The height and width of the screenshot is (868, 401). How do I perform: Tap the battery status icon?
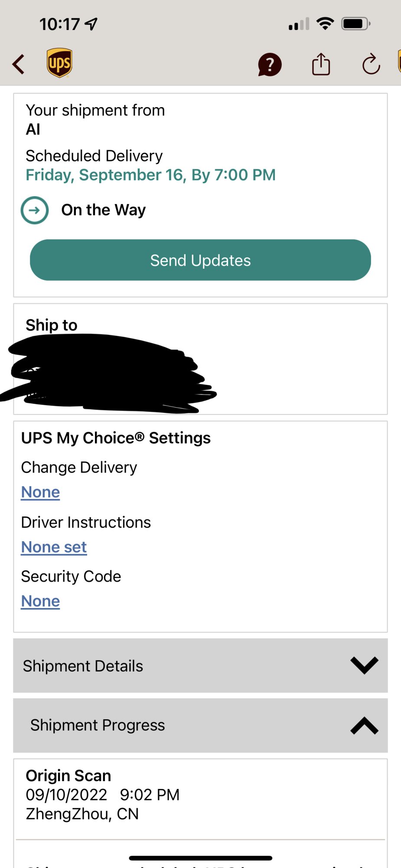click(x=355, y=23)
